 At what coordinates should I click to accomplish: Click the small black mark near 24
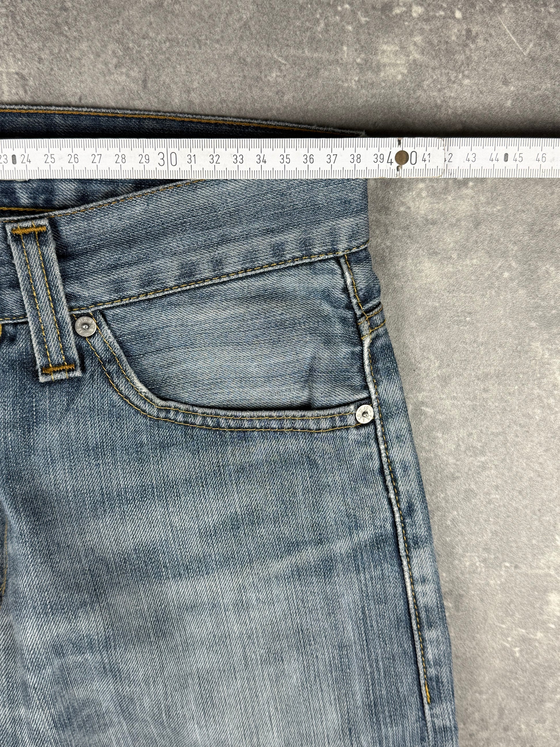coord(14,159)
